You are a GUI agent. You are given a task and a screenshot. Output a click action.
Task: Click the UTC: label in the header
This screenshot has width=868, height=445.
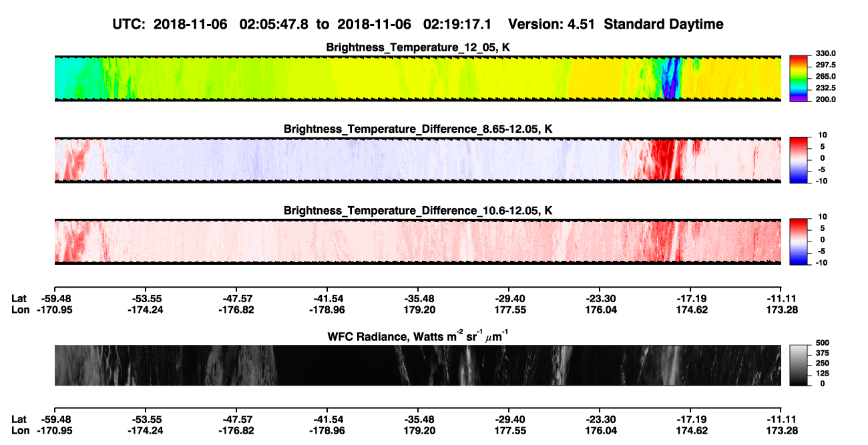[x=130, y=24]
